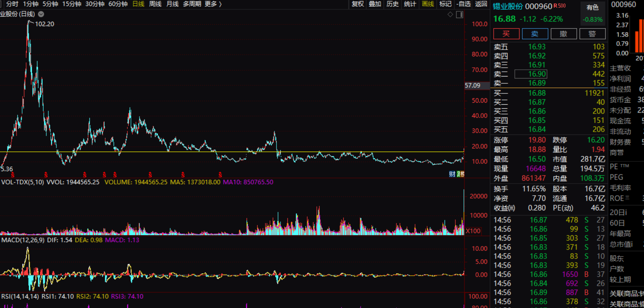Select the 1分钟 period tab

coord(31,4)
